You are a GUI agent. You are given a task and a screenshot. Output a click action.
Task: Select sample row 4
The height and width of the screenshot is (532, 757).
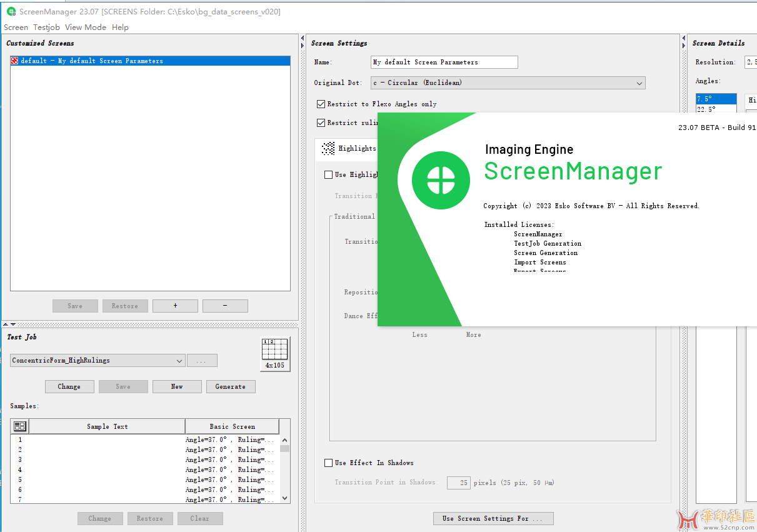[x=145, y=469]
